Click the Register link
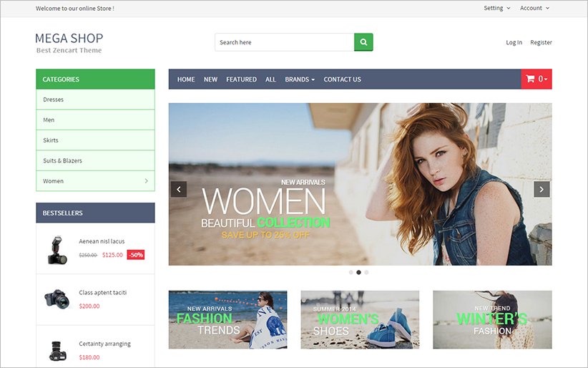 pos(541,42)
